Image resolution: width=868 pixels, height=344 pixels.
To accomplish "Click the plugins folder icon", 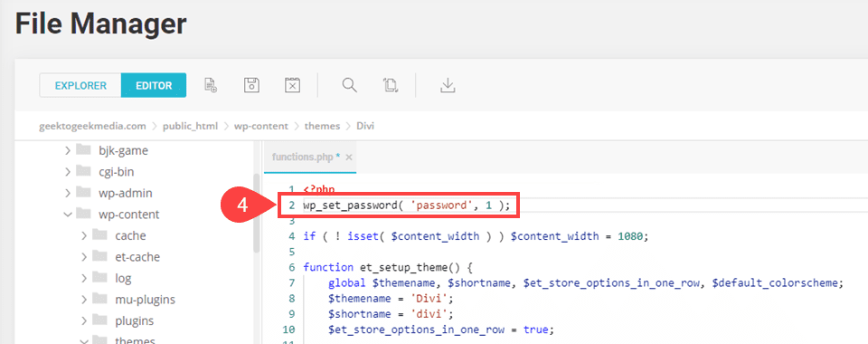I will (99, 320).
